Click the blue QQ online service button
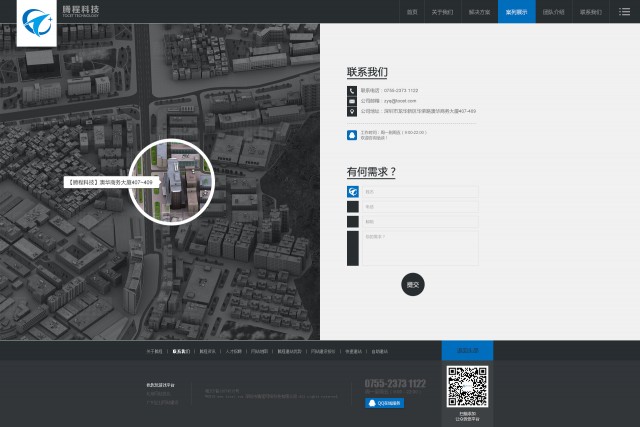This screenshot has width=640, height=427. pos(384,403)
